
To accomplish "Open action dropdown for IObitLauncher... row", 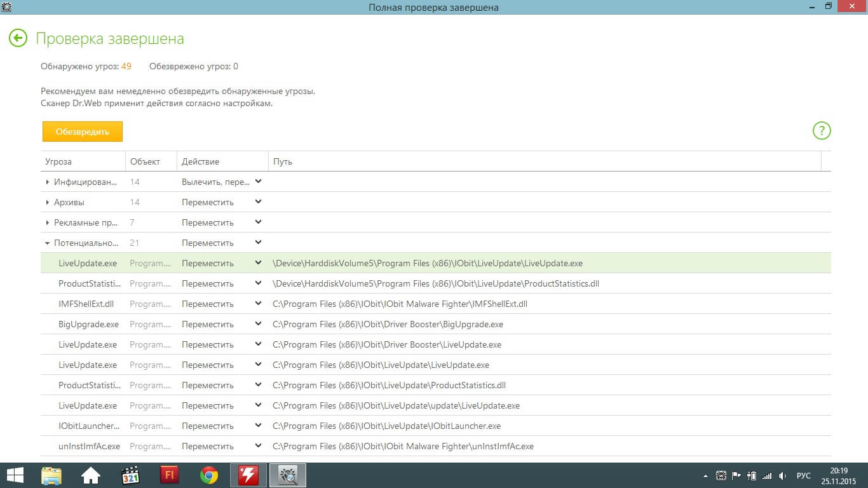I will 258,426.
